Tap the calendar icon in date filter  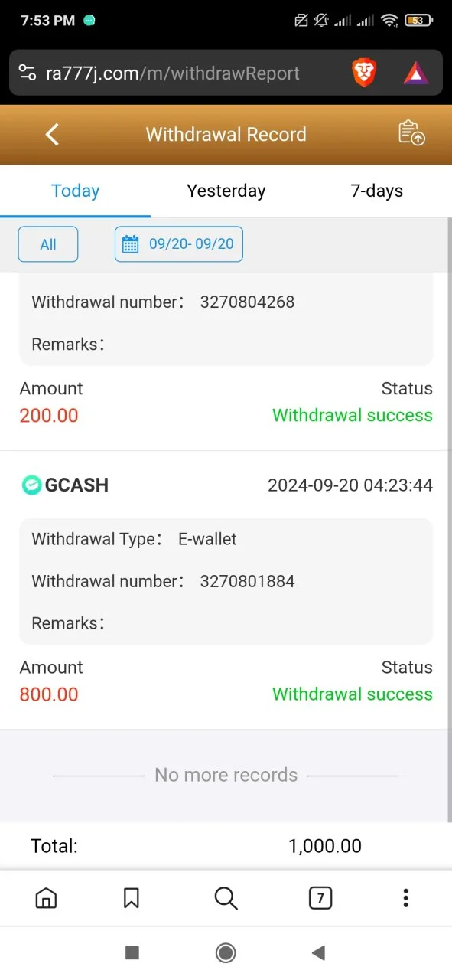[131, 244]
